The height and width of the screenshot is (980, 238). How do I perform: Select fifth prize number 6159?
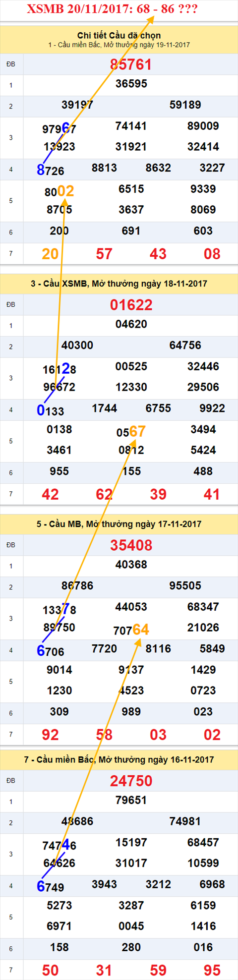tap(203, 905)
